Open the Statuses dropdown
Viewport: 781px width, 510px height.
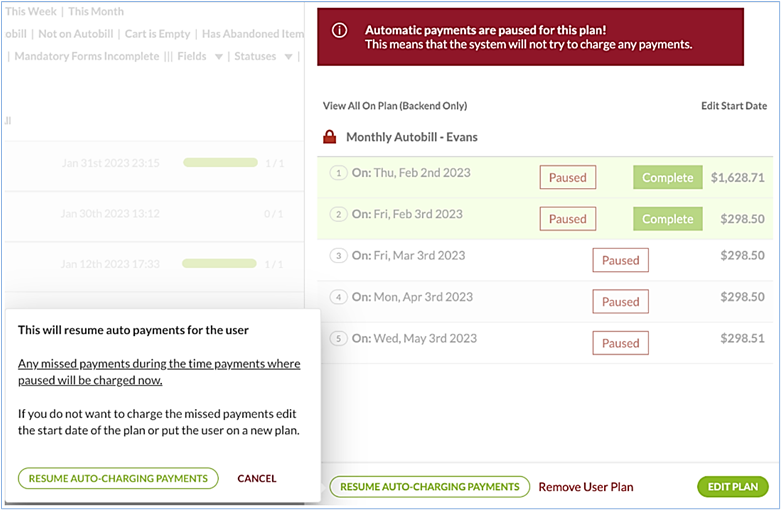tap(263, 56)
